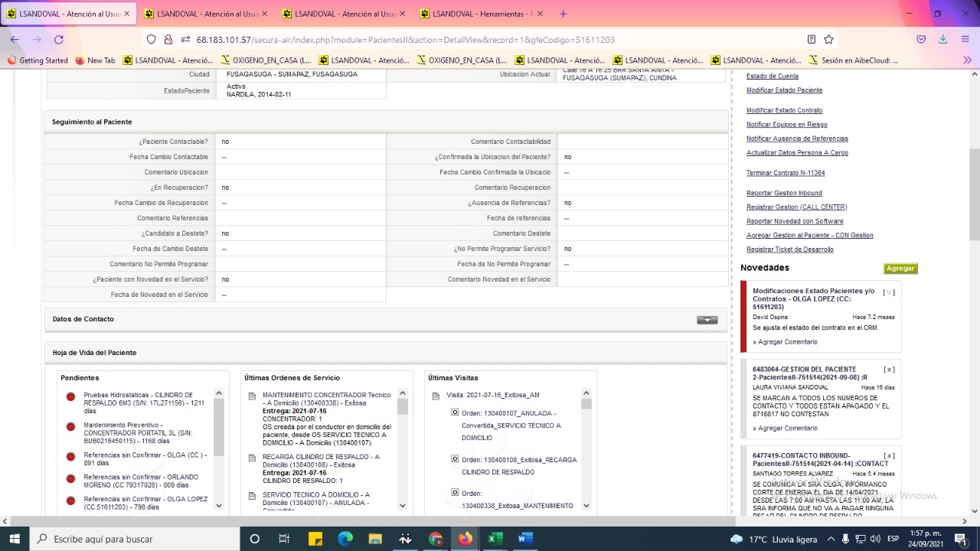The image size is (980, 551).
Task: Open the notifications icon in system tray
Action: point(961,539)
